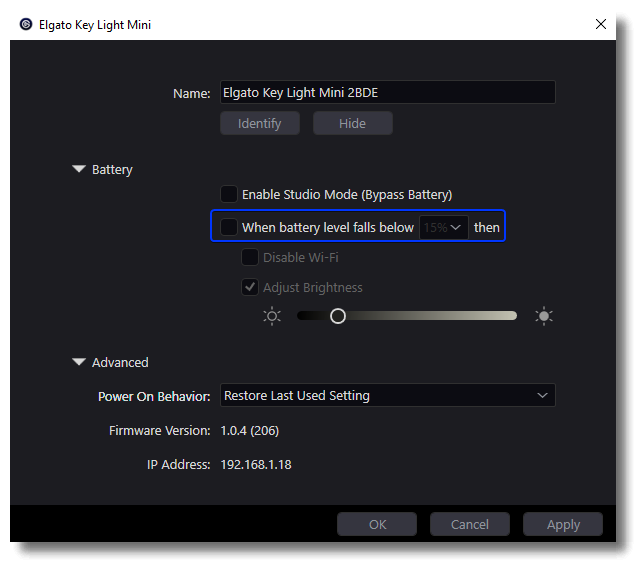Click the low brightness sun icon
The height and width of the screenshot is (562, 636).
[272, 316]
